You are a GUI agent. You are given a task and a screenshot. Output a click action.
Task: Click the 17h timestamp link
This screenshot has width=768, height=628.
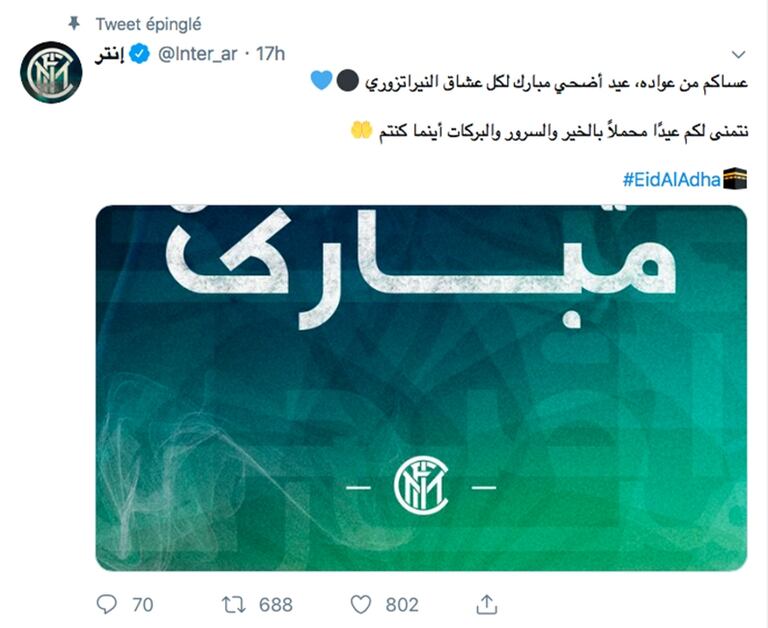270,54
